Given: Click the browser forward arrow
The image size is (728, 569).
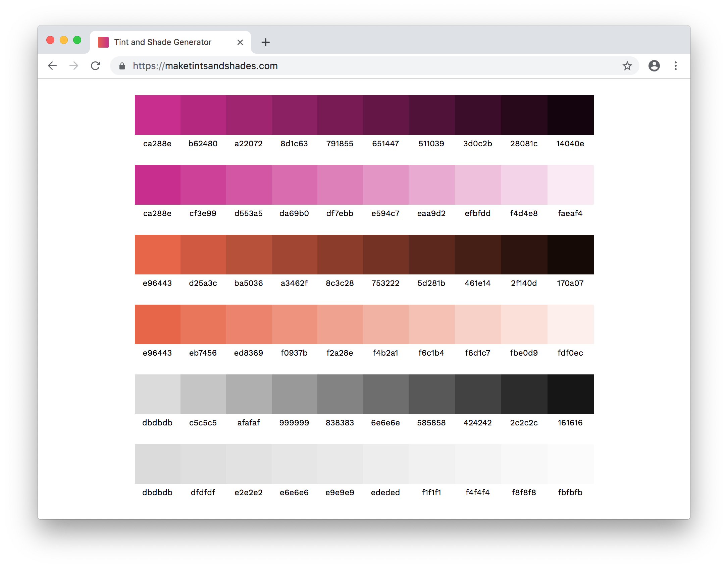Looking at the screenshot, I should coord(74,66).
